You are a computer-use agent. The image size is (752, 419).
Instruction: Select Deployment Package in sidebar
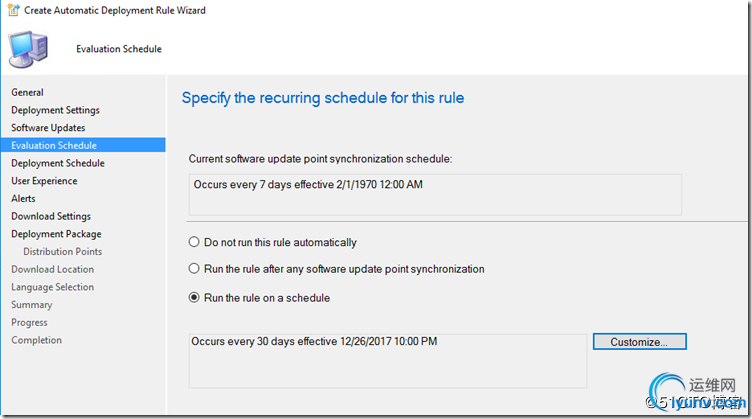pyautogui.click(x=56, y=234)
